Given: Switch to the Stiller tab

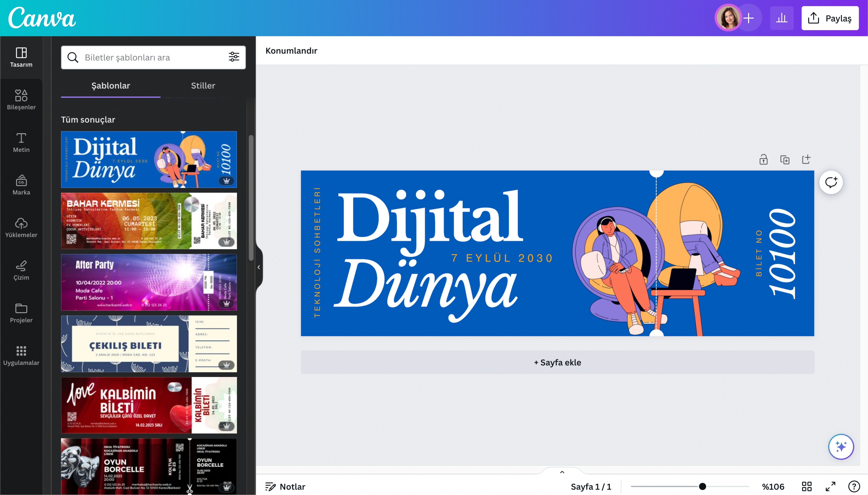Looking at the screenshot, I should (202, 86).
